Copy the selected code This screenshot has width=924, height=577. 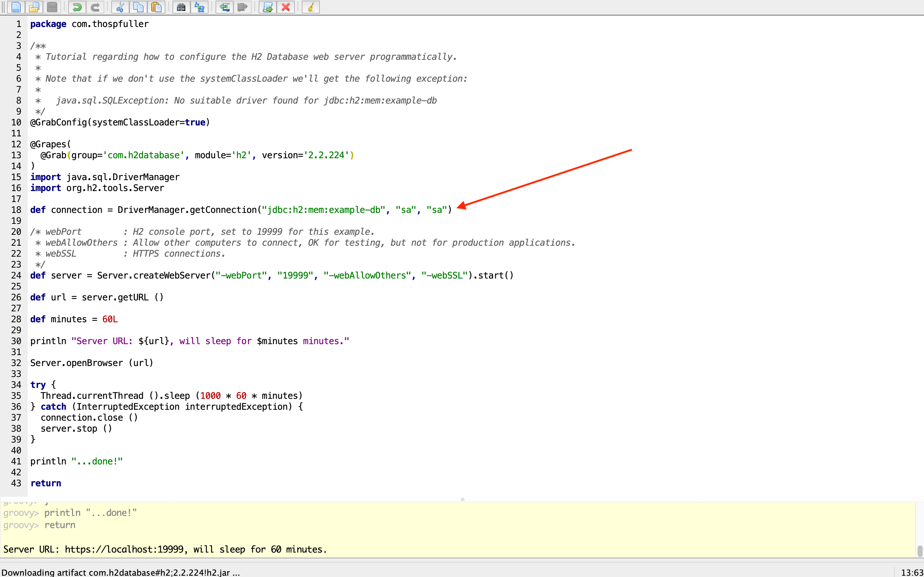coord(138,7)
